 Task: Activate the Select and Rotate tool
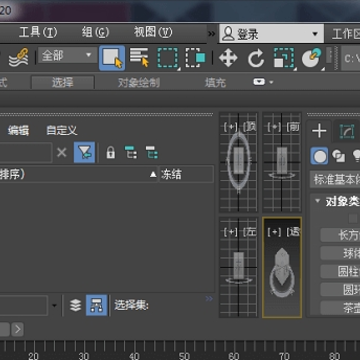pyautogui.click(x=255, y=58)
